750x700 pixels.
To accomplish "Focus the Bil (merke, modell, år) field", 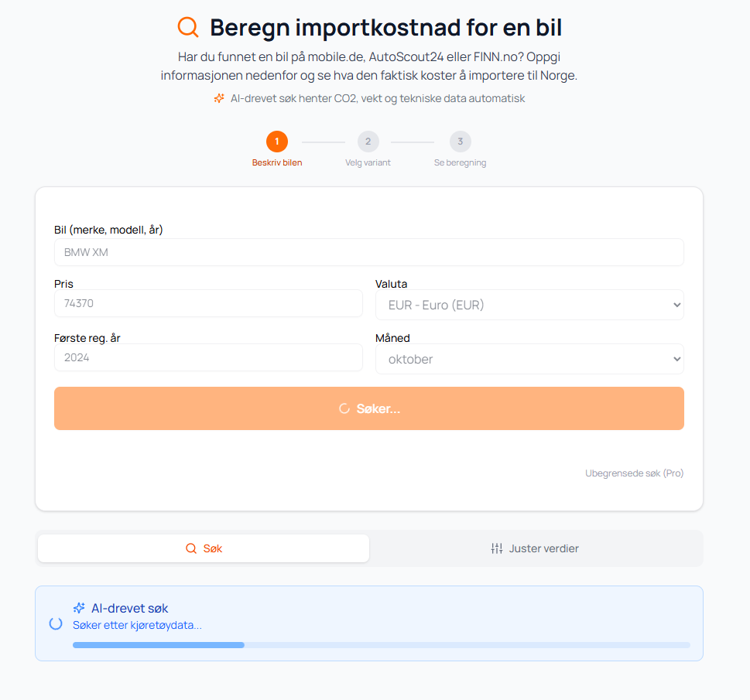I will pos(368,252).
